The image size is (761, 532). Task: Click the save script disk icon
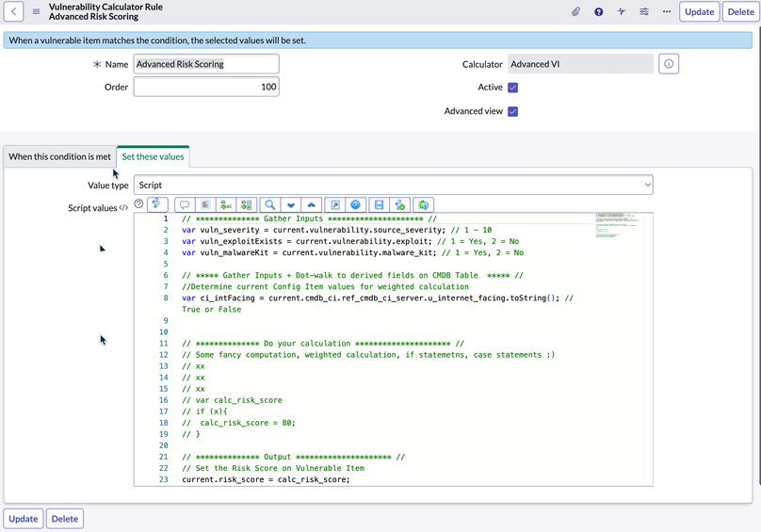(379, 205)
